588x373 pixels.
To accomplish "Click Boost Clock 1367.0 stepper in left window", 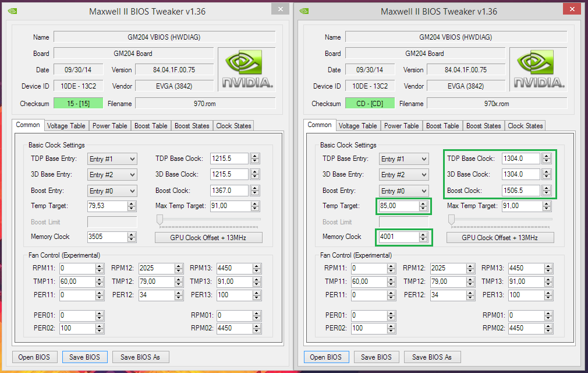I will click(x=255, y=190).
